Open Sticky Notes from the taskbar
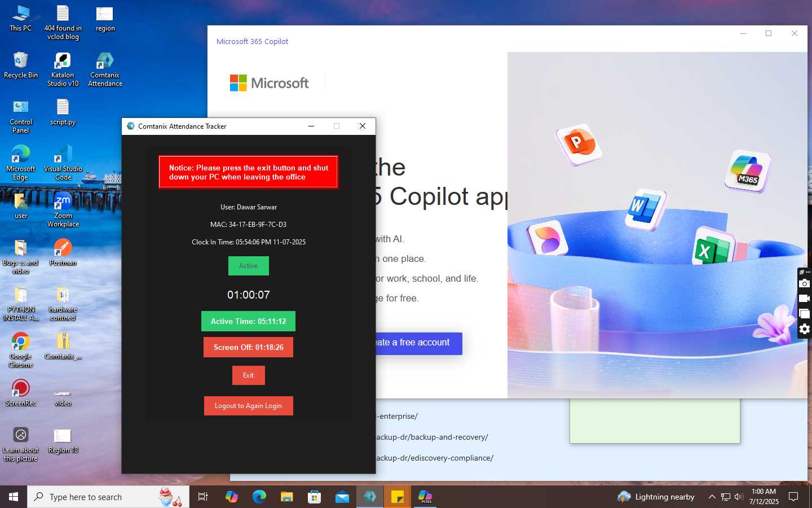Screen dimensions: 812x508 (x=398, y=497)
